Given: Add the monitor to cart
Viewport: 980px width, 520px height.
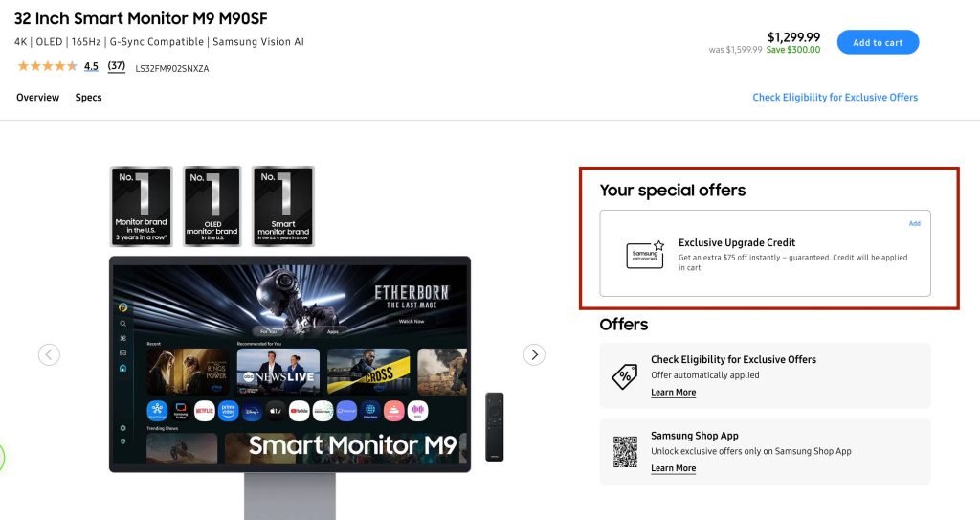Looking at the screenshot, I should pyautogui.click(x=878, y=42).
